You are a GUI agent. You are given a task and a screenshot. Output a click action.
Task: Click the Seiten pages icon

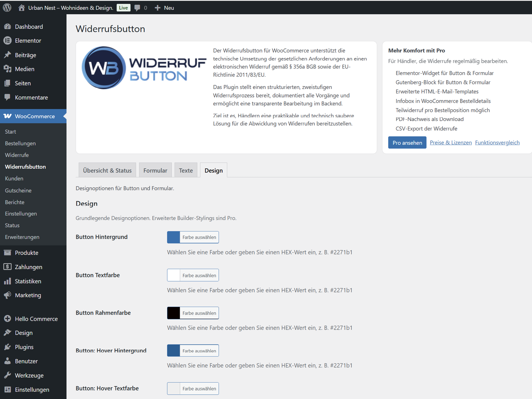(x=7, y=83)
